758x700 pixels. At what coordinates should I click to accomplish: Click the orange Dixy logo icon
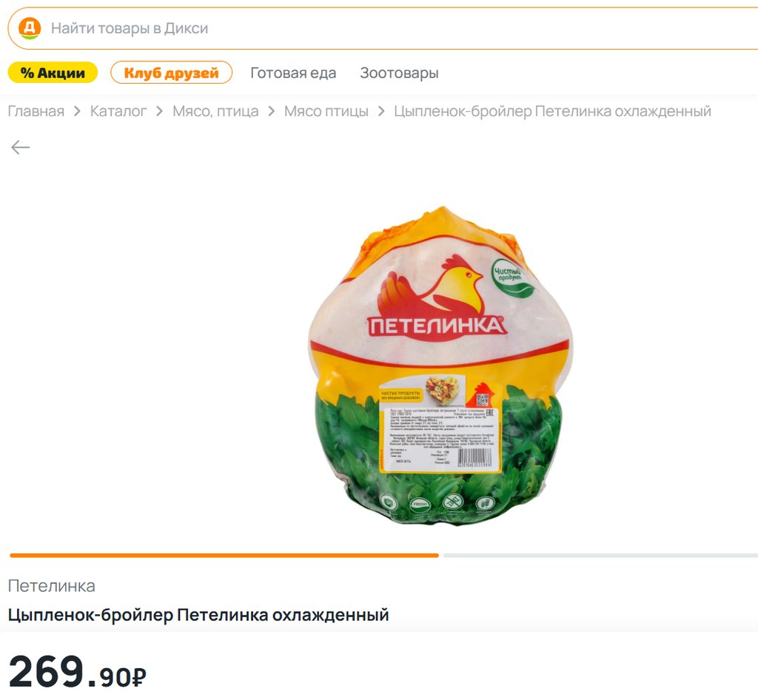[30, 29]
